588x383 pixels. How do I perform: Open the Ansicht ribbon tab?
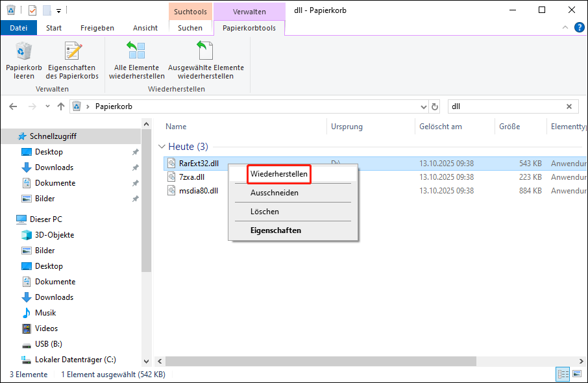tap(145, 28)
